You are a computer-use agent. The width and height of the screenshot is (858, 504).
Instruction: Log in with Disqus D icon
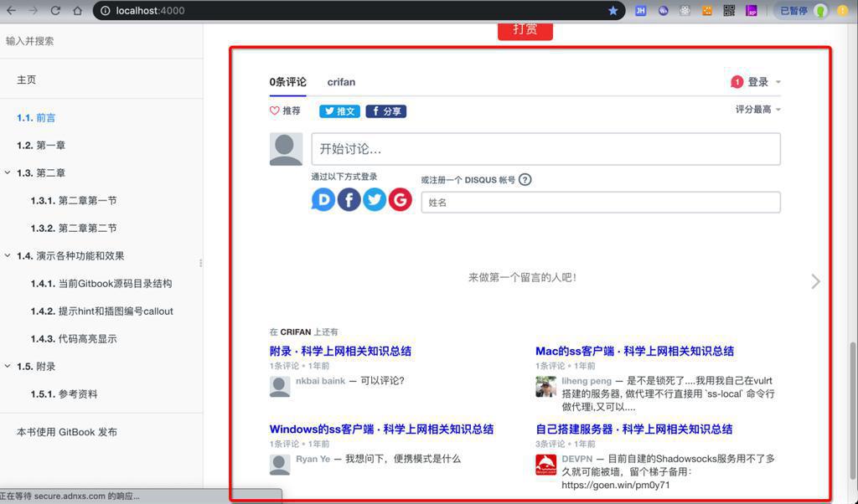coord(323,200)
